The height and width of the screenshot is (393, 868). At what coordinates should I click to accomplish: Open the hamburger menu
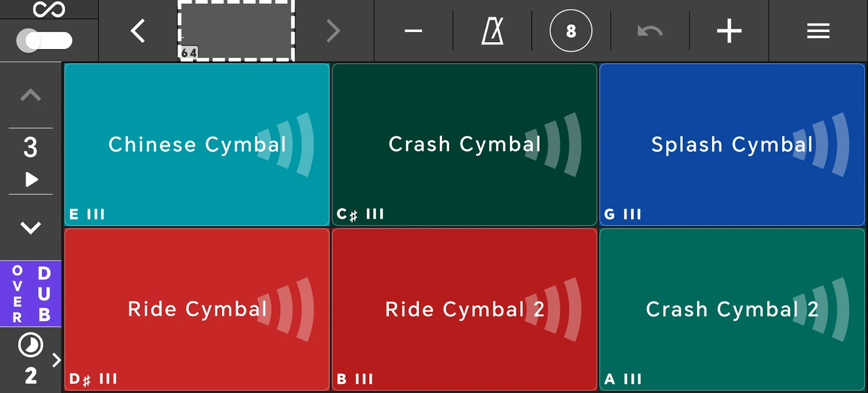pyautogui.click(x=818, y=31)
